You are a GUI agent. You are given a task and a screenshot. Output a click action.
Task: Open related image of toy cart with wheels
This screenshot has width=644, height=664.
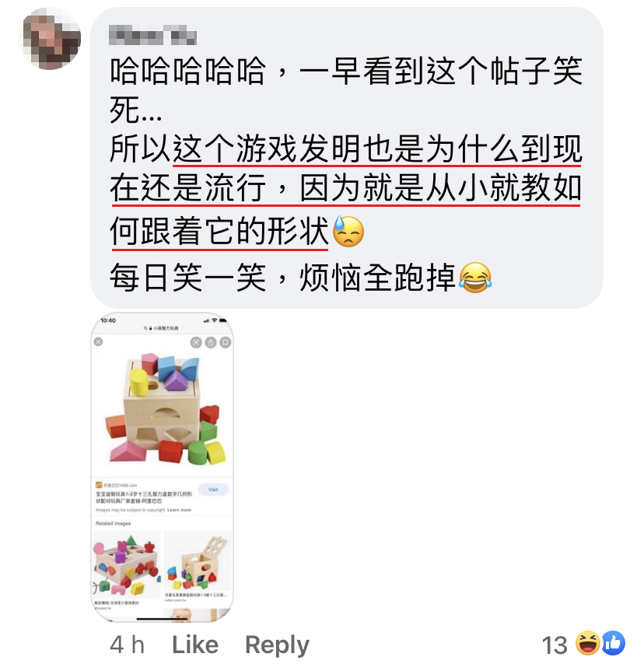click(x=127, y=564)
